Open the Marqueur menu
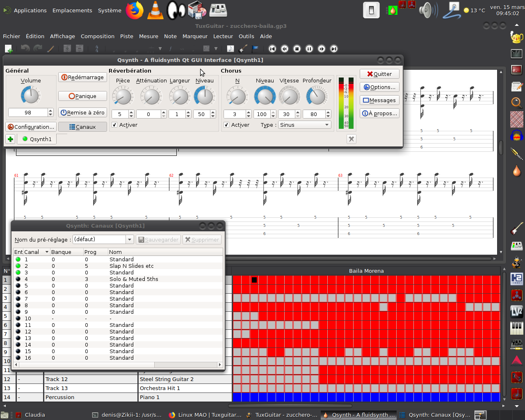The width and height of the screenshot is (525, 420). point(195,37)
